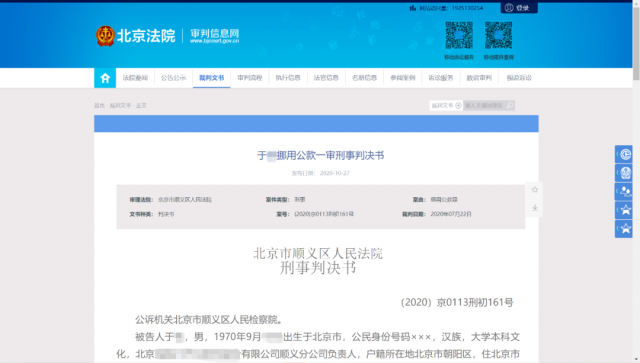Click the search magnifier icon
640x363 pixels.
(x=510, y=105)
